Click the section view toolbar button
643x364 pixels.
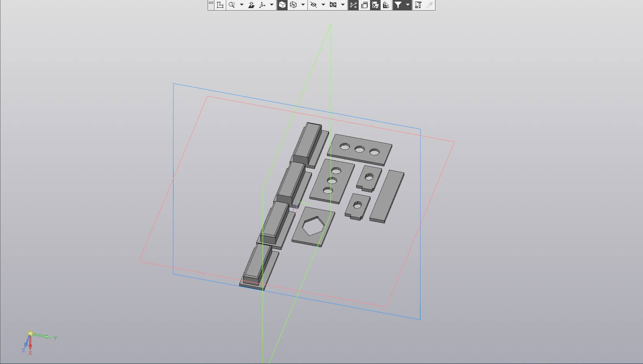tap(375, 5)
